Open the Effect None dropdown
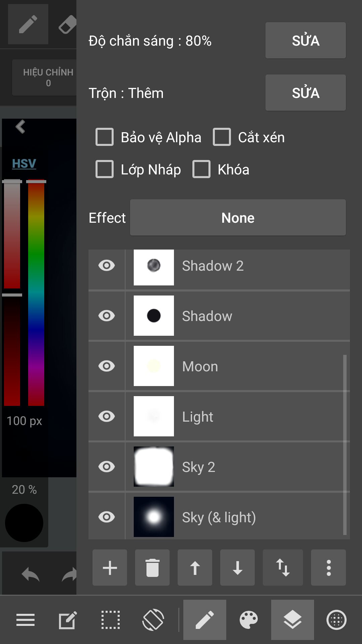The width and height of the screenshot is (362, 644). 238,217
